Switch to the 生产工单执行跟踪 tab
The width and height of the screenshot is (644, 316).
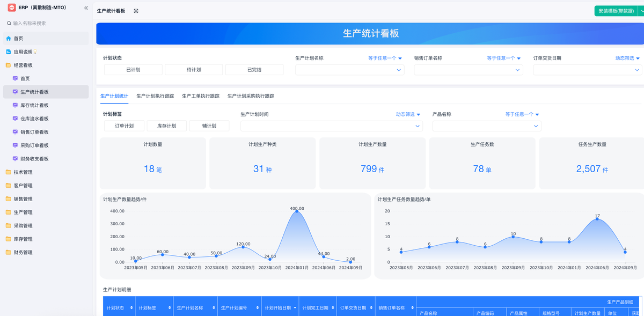[201, 96]
